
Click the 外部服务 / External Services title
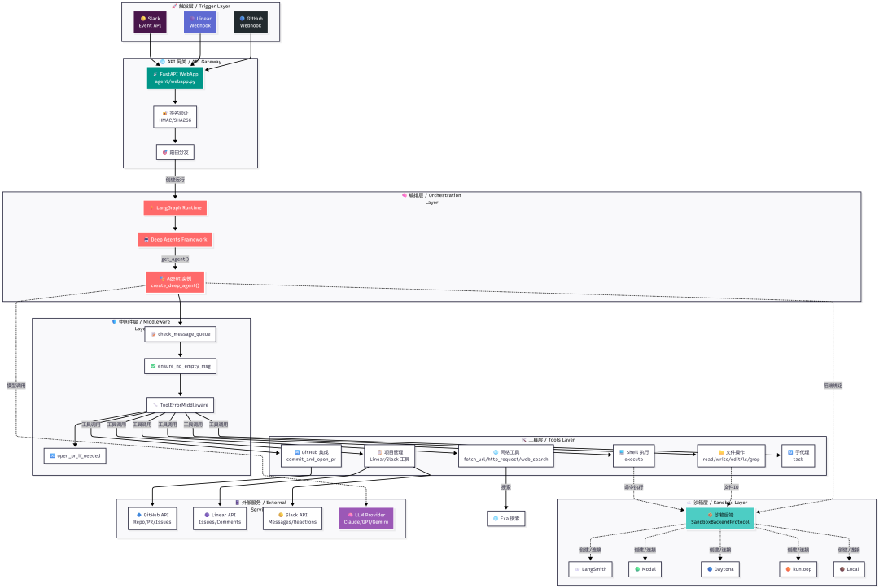pyautogui.click(x=260, y=506)
